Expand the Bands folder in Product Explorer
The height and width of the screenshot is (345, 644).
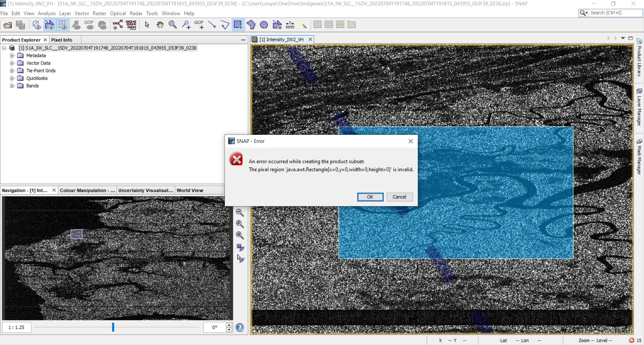coord(12,86)
